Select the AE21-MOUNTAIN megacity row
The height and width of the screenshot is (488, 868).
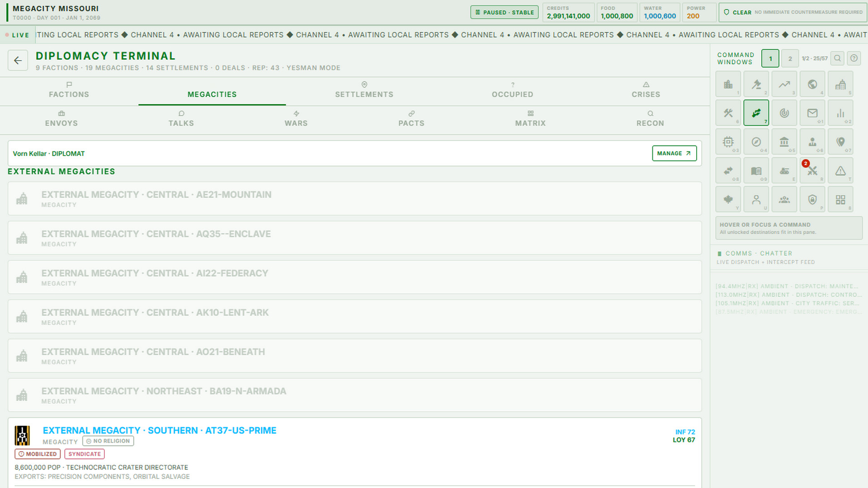[355, 199]
